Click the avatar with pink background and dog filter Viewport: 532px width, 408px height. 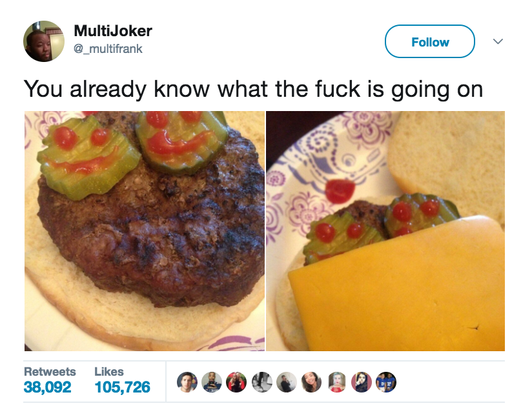click(362, 382)
